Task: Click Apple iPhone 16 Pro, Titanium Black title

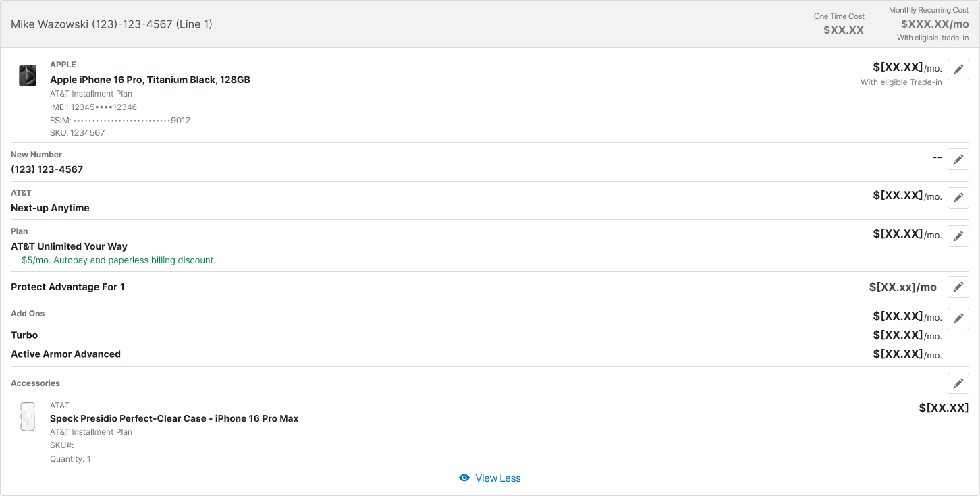Action: 150,80
